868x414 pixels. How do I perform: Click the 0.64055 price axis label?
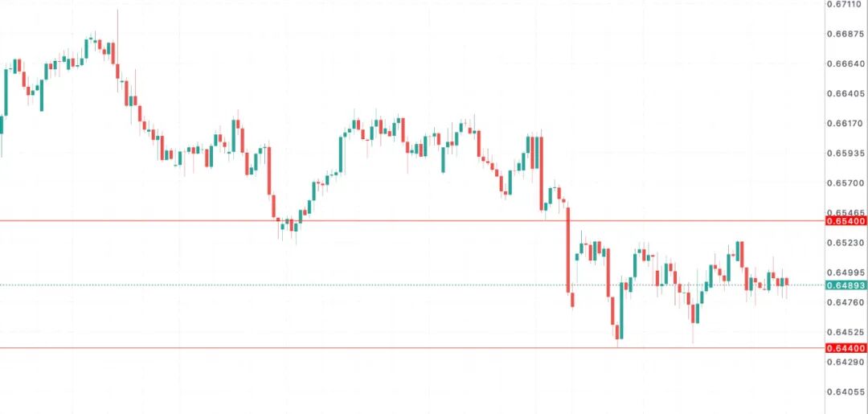[845, 391]
